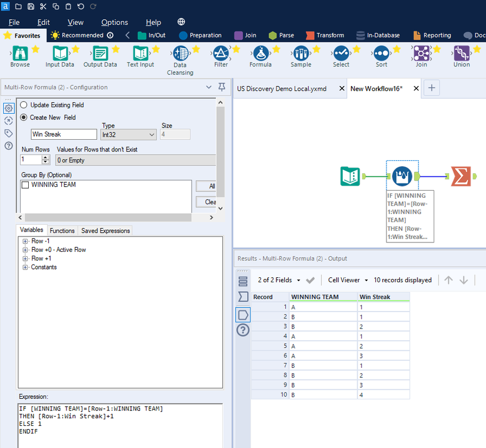Click the Multi-Row Formula node on canvas

coord(401,176)
